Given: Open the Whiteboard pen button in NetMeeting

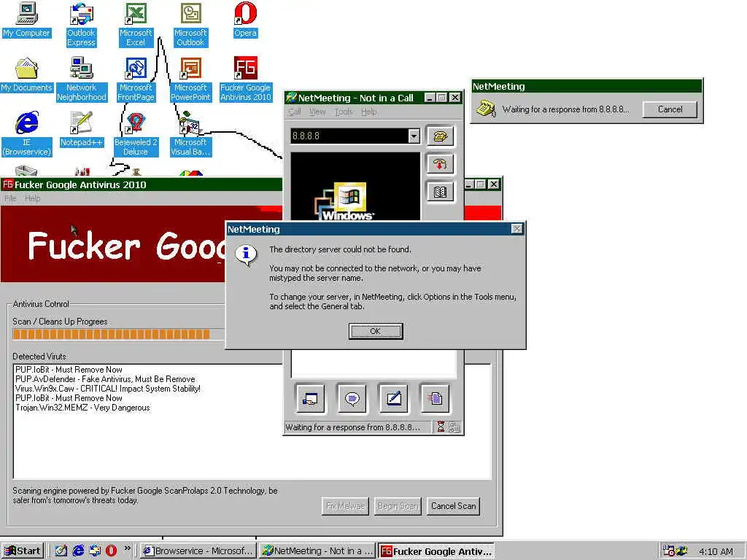Looking at the screenshot, I should (x=393, y=398).
